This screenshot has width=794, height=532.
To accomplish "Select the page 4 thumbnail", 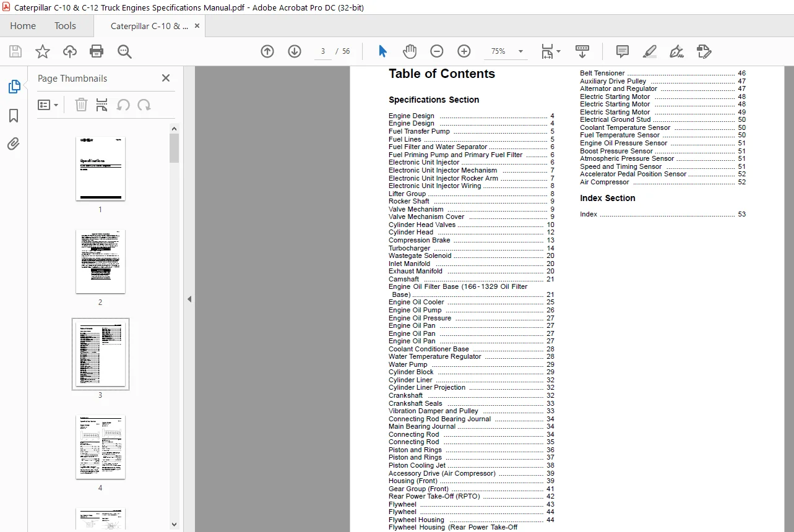I will 100,447.
